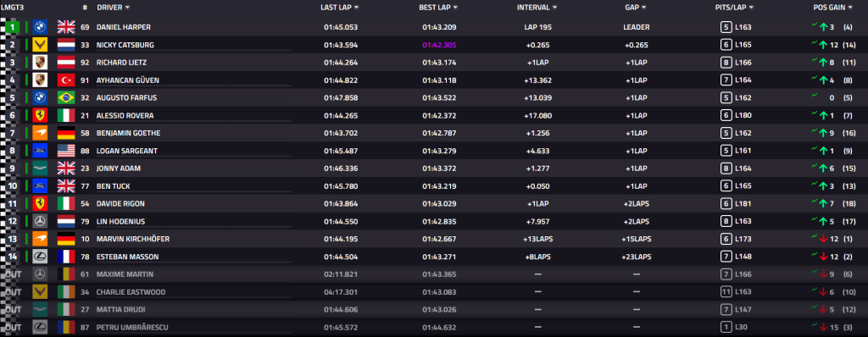Click the Porsche logo in Richard Lietz's row

tap(40, 63)
